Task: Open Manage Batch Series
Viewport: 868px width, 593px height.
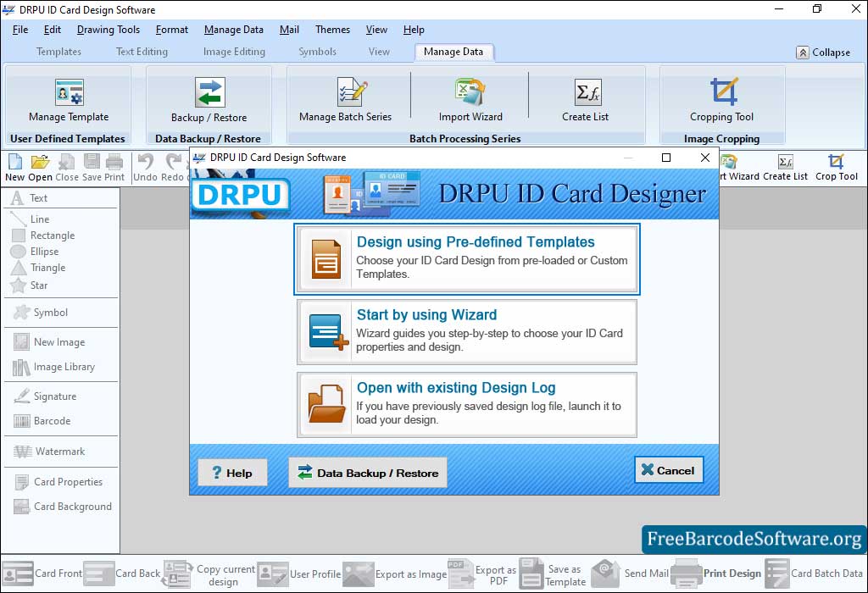Action: pos(346,100)
